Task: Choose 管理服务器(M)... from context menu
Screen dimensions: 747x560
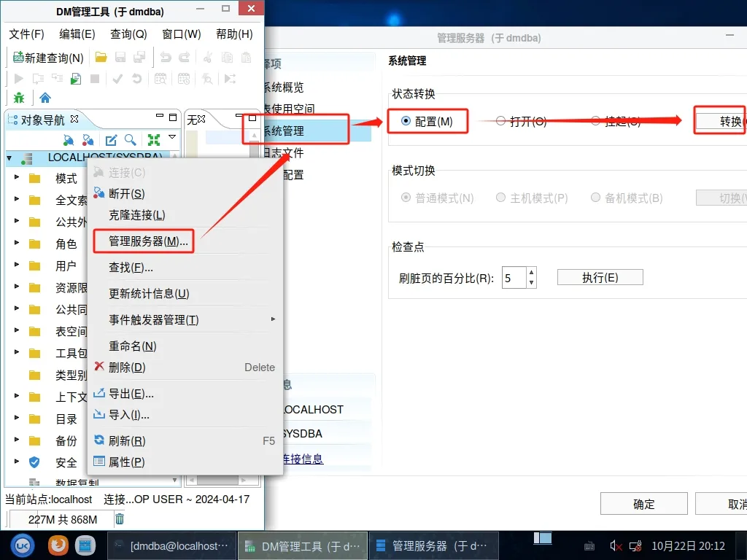Action: pyautogui.click(x=148, y=241)
